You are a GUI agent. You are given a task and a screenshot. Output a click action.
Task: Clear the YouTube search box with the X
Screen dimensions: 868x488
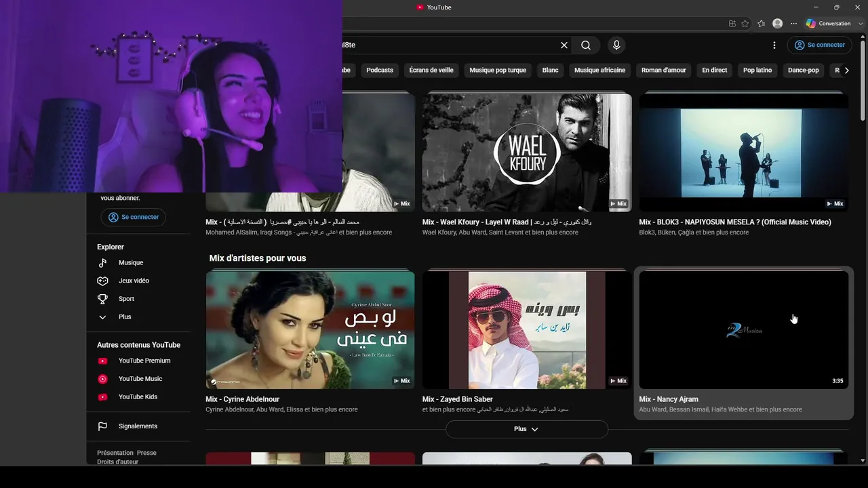tap(564, 45)
